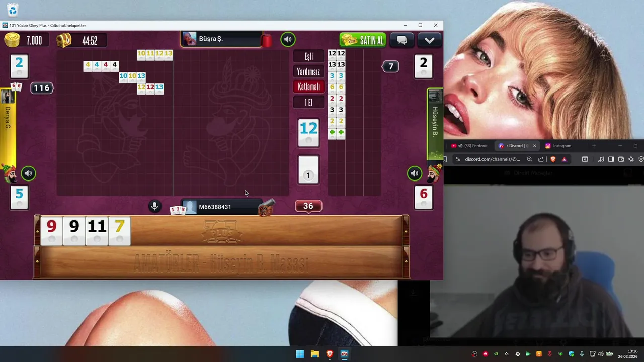Open File Explorer from taskbar
This screenshot has height=362, width=644.
pos(315,354)
